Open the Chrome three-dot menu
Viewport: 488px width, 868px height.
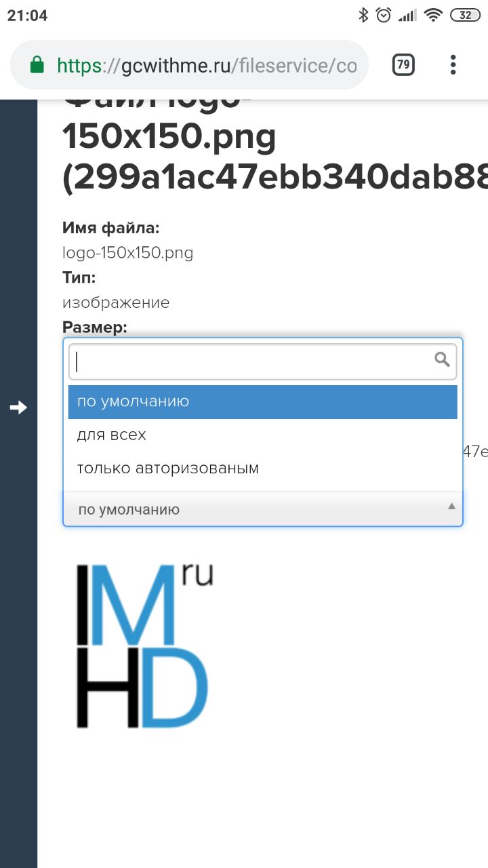coord(453,65)
